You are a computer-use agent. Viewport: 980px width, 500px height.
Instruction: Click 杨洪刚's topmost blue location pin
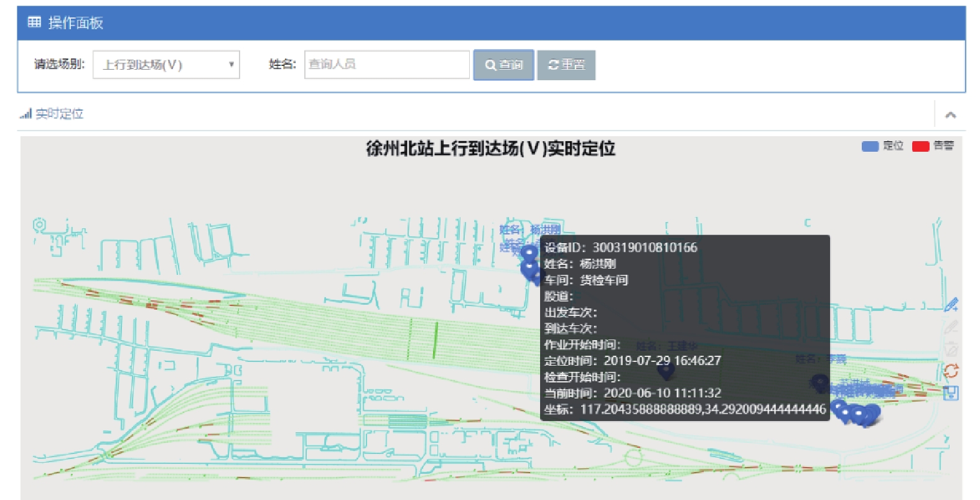coord(529,252)
